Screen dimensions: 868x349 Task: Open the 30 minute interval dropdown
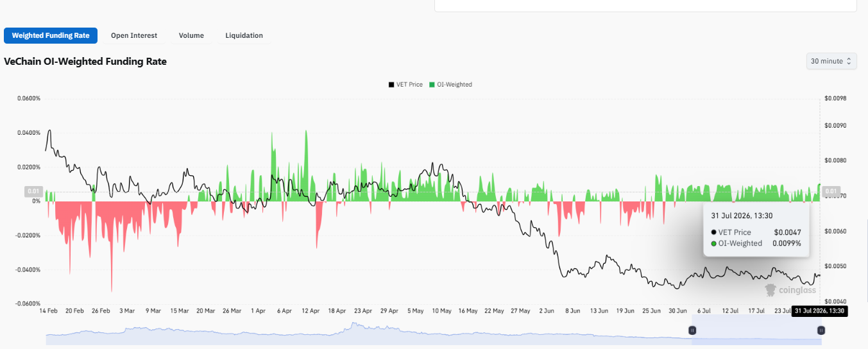click(831, 61)
